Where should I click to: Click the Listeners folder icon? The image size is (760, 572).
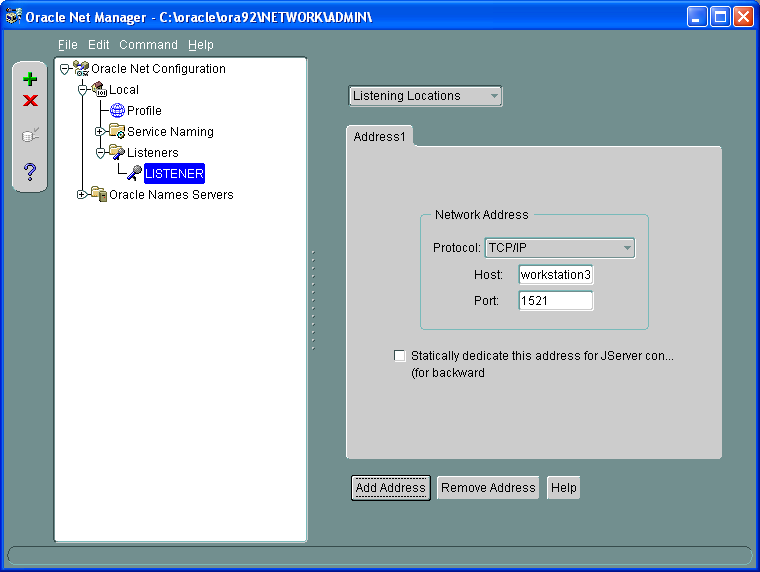tap(117, 152)
